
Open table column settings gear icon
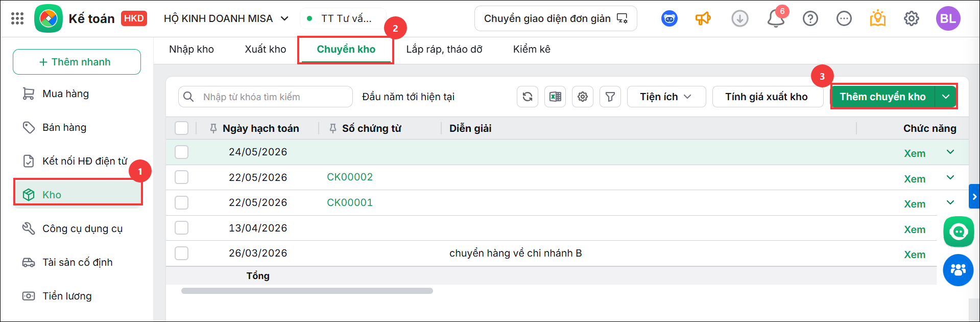(x=583, y=97)
